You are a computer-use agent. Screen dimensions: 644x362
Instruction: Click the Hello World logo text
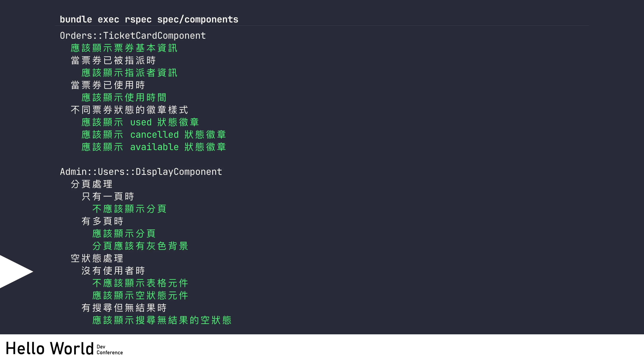click(49, 348)
